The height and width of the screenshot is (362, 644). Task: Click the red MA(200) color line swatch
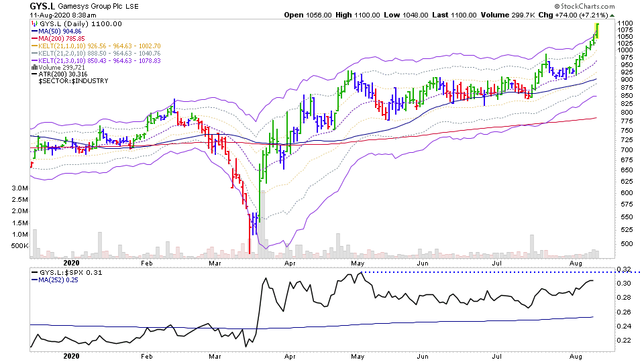(34, 39)
